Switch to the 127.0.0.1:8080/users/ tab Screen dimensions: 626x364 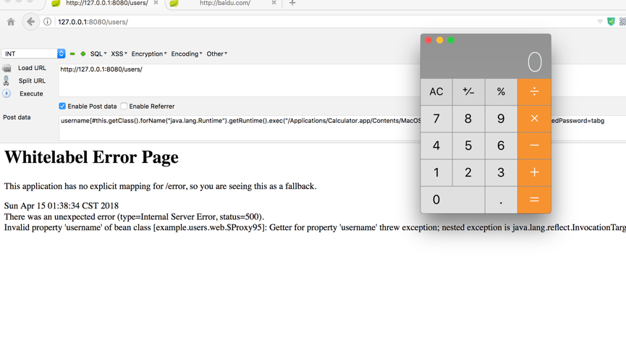106,3
